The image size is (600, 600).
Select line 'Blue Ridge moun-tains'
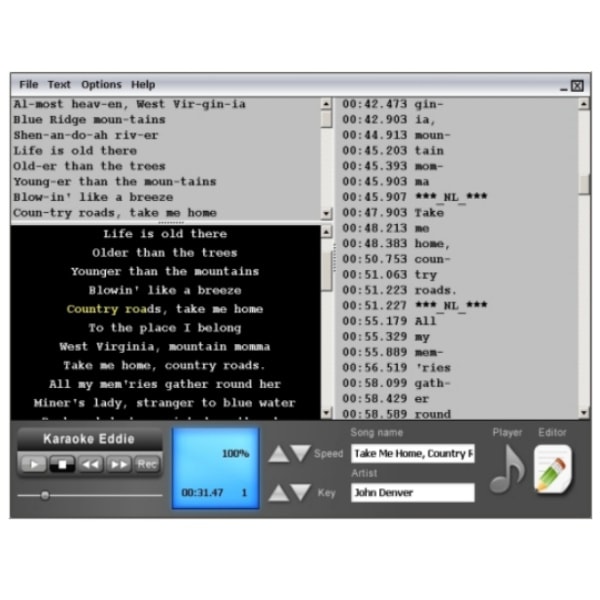click(89, 120)
